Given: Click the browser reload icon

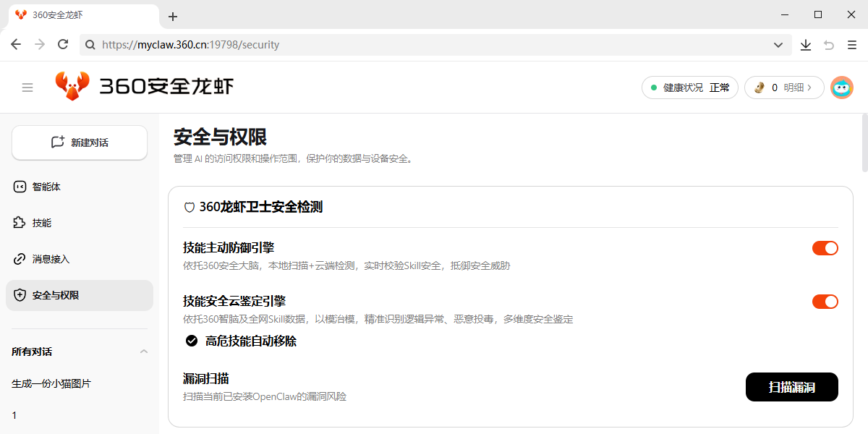Looking at the screenshot, I should pyautogui.click(x=63, y=45).
